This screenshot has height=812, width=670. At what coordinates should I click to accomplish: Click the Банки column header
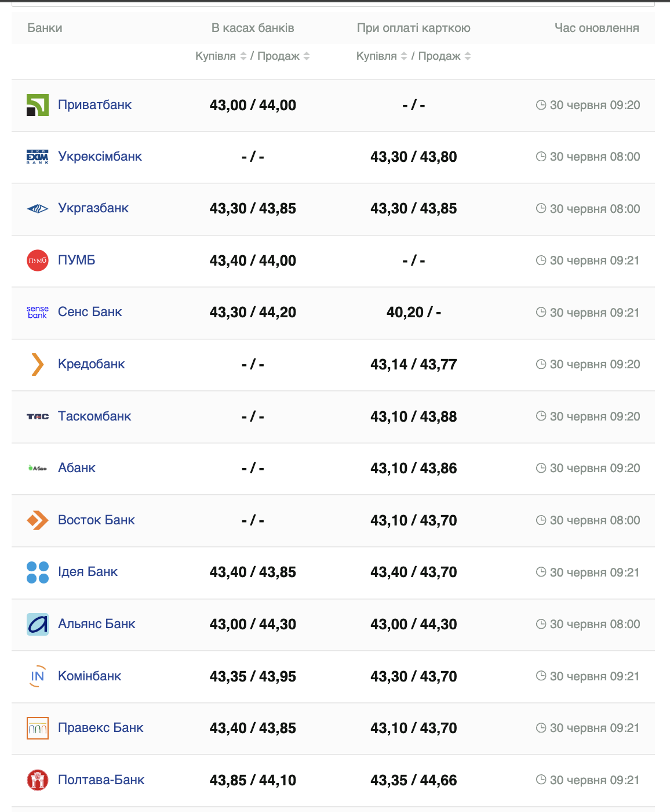45,28
